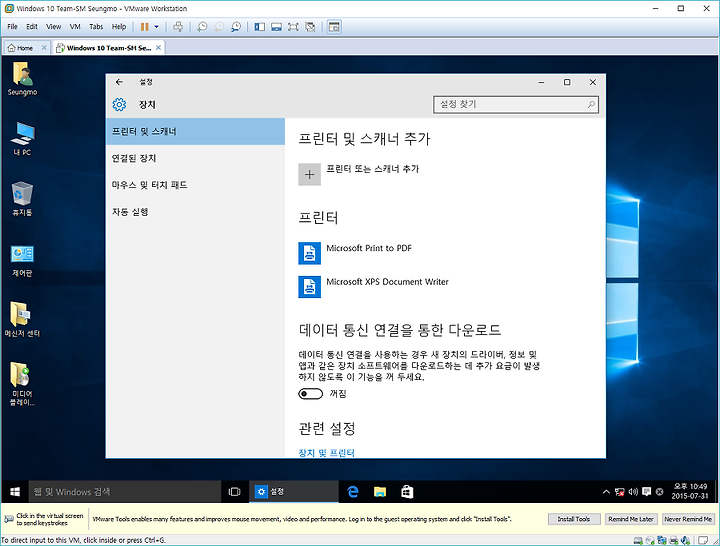Click the 웹 및 Windows 검색 box
The image size is (720, 546).
(x=125, y=492)
